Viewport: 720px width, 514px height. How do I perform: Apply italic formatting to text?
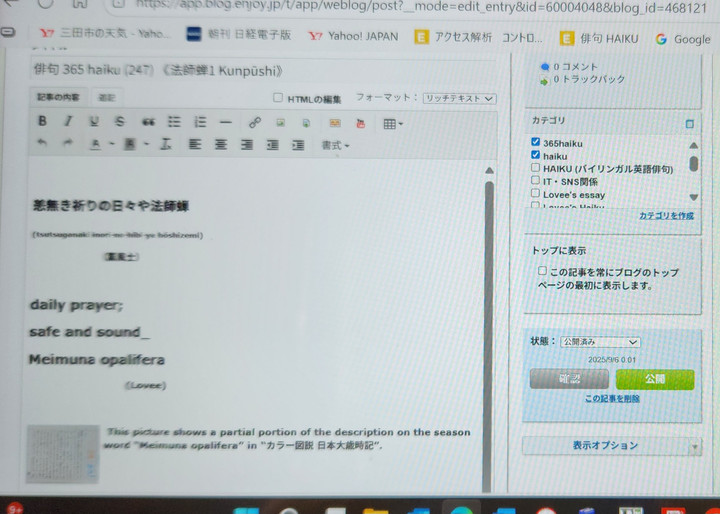click(68, 122)
